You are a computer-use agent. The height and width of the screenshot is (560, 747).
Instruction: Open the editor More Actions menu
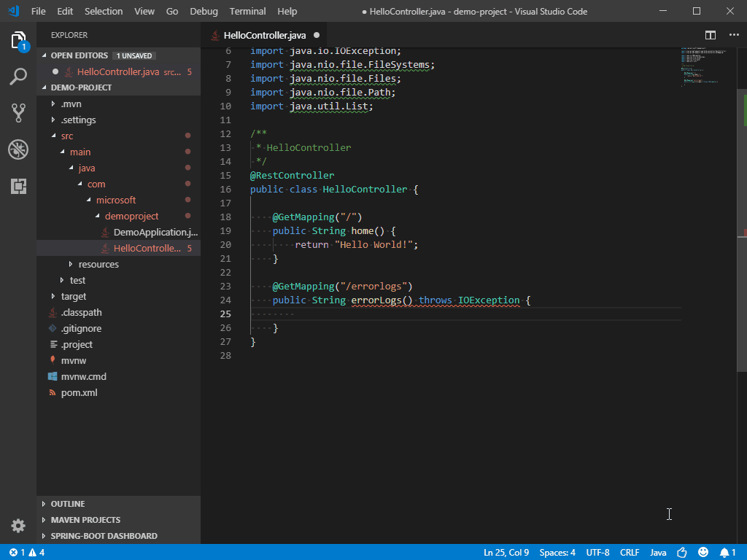733,34
